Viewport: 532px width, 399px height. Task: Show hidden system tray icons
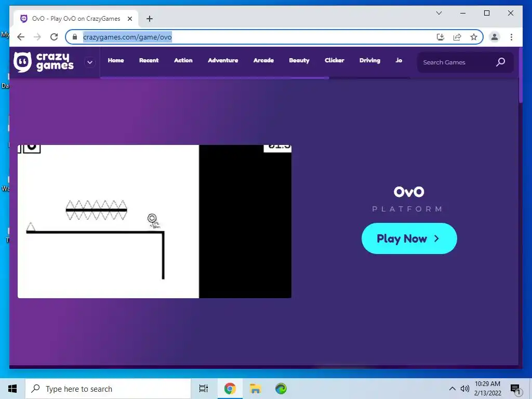[453, 389]
